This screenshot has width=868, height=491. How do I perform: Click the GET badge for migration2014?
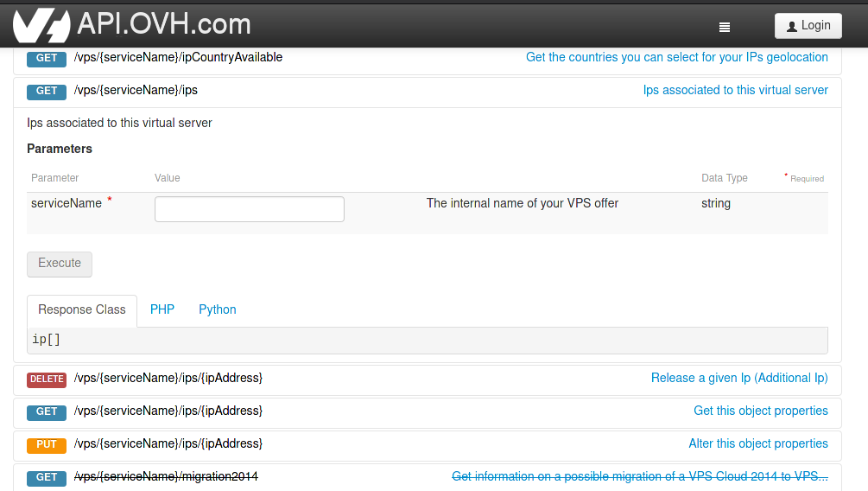pos(47,477)
